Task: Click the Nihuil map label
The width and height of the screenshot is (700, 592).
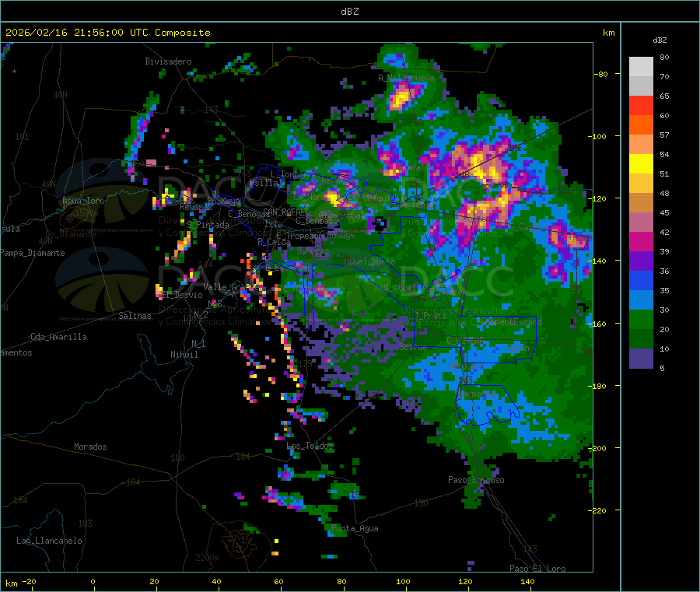Action: pos(184,355)
